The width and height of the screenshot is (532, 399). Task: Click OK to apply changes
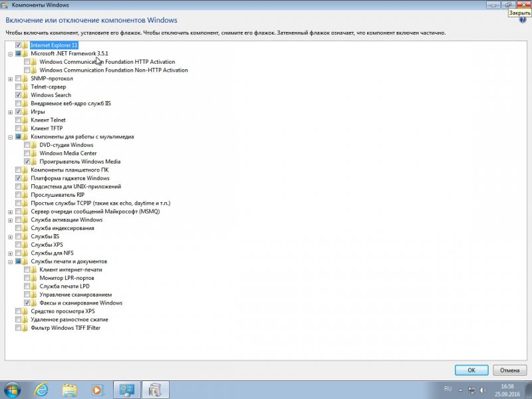471,370
